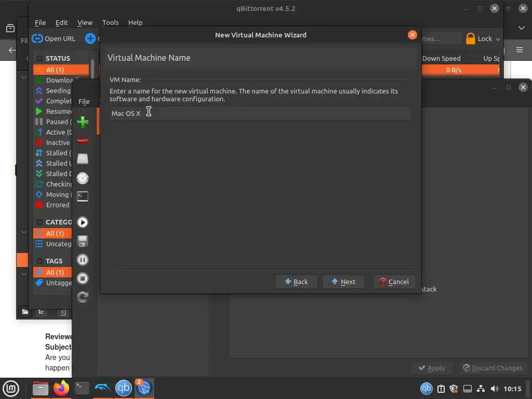
Task: Open the qBittorrent Help menu
Action: [135, 22]
